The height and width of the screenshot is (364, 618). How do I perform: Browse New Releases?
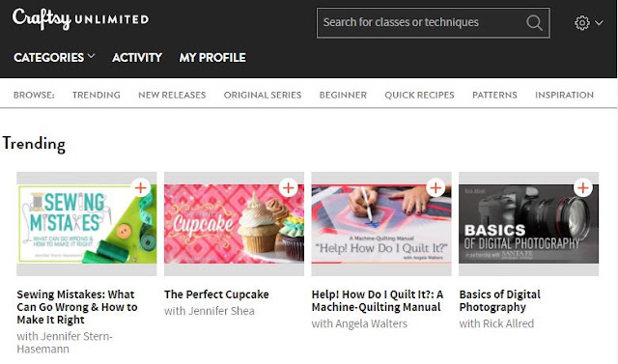pyautogui.click(x=172, y=95)
